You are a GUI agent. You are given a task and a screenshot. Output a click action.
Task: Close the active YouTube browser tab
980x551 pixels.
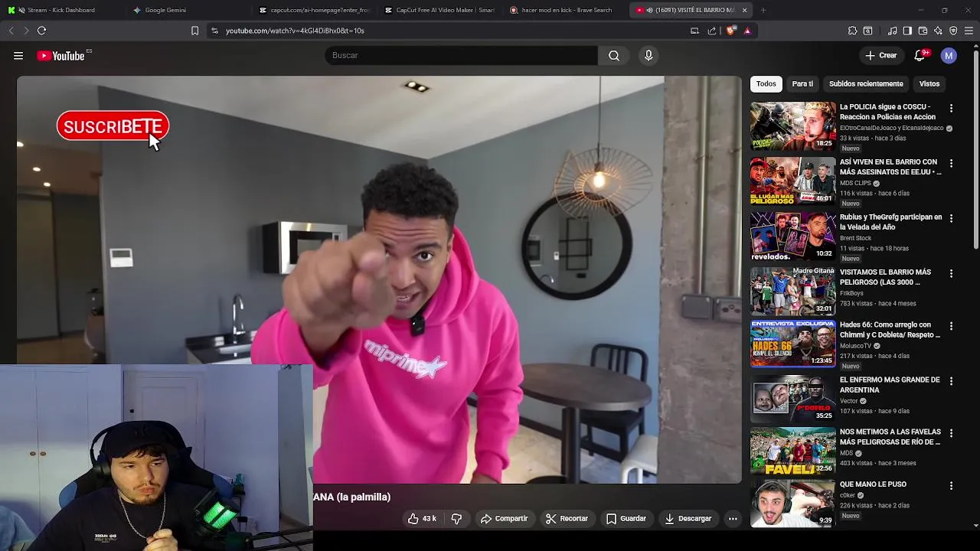pyautogui.click(x=744, y=10)
